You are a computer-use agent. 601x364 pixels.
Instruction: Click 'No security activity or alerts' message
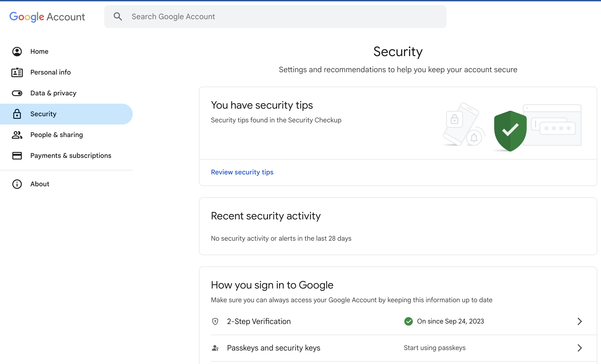tap(281, 239)
